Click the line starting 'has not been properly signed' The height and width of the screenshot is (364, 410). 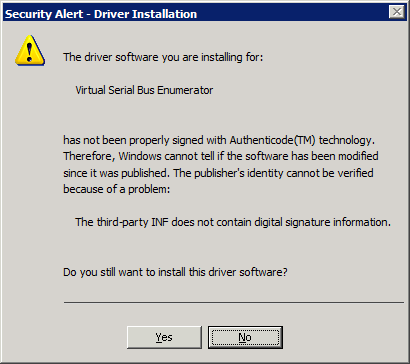(219, 140)
